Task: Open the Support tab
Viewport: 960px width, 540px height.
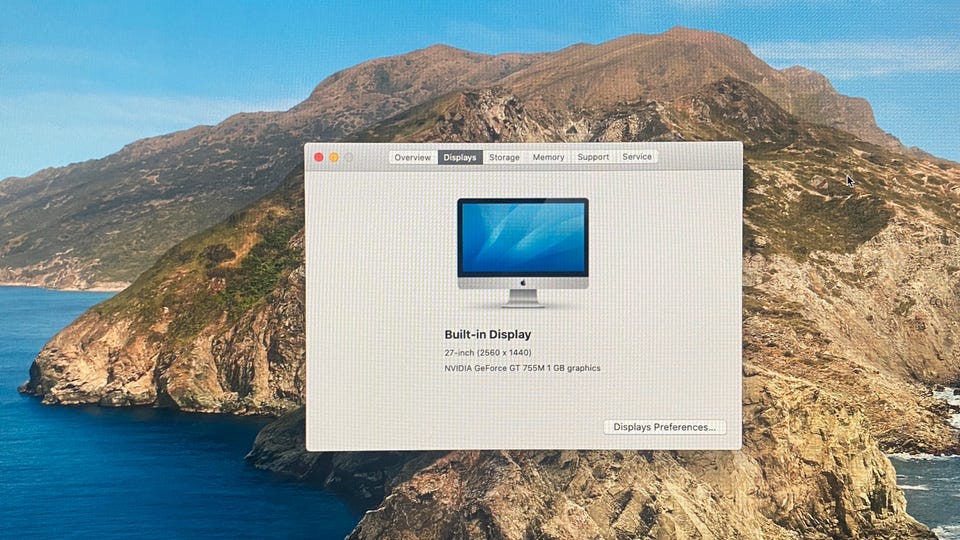Action: tap(593, 157)
